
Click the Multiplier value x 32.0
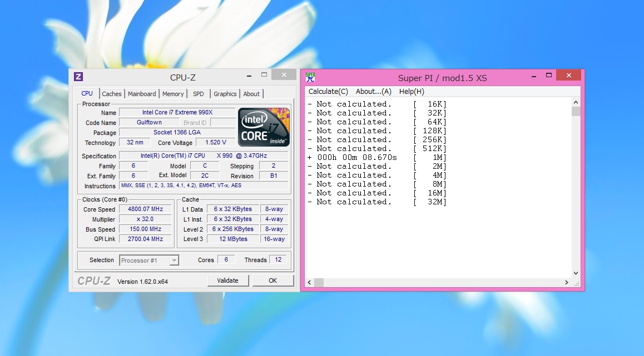(x=145, y=219)
